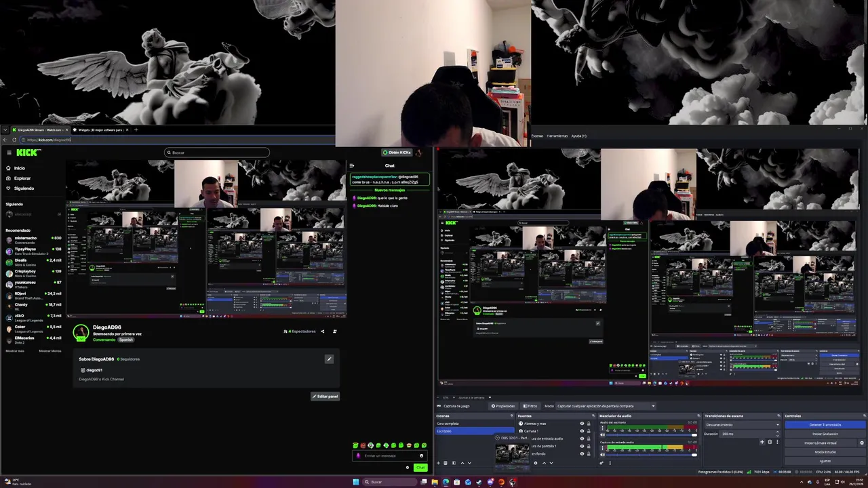Open Siguiendo in Kick sidebar
This screenshot has height=488, width=868.
tap(19, 188)
